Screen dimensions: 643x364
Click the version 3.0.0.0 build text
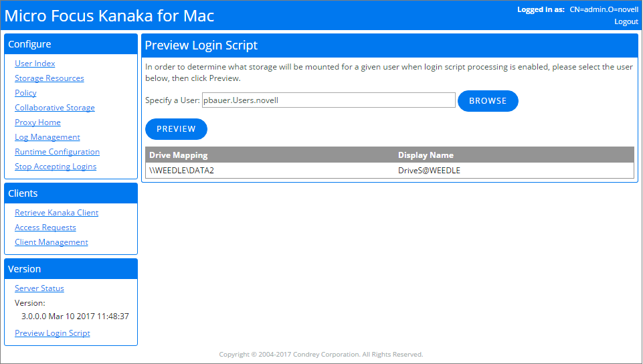coord(75,316)
